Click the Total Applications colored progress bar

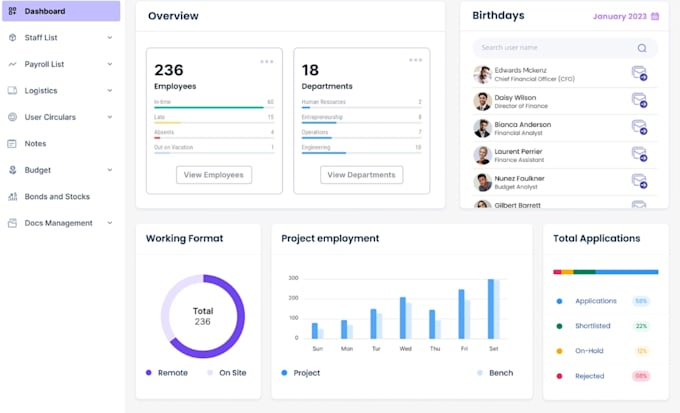point(605,271)
